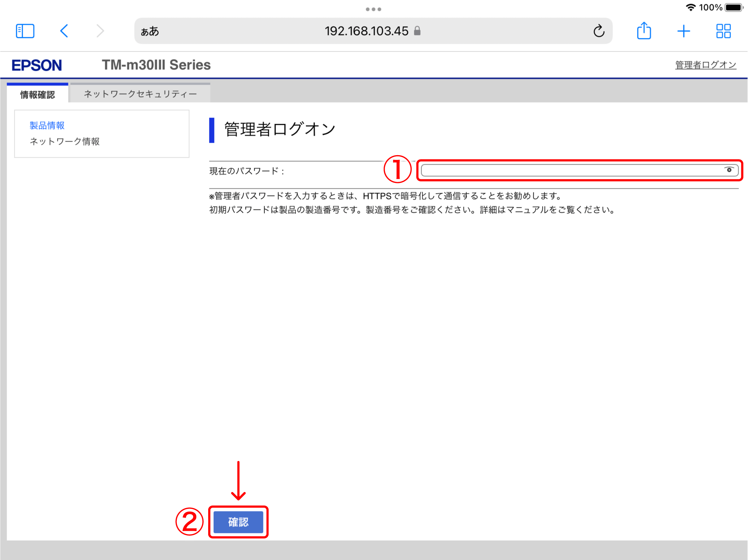748x560 pixels.
Task: Click the 現在のパスワード label
Action: point(247,171)
